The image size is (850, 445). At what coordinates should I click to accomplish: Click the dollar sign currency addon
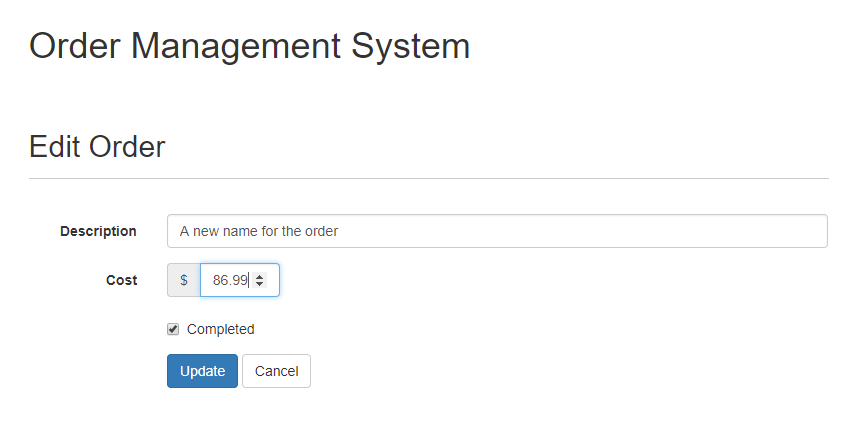(x=184, y=280)
